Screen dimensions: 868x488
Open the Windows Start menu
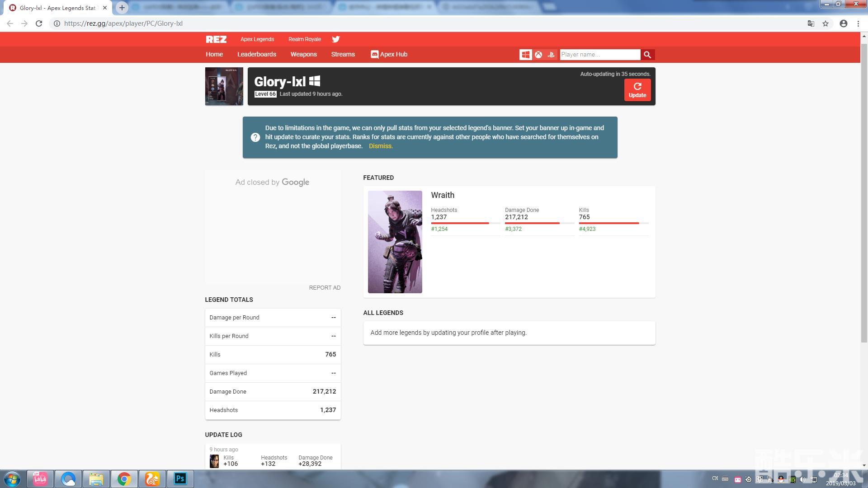tap(12, 479)
